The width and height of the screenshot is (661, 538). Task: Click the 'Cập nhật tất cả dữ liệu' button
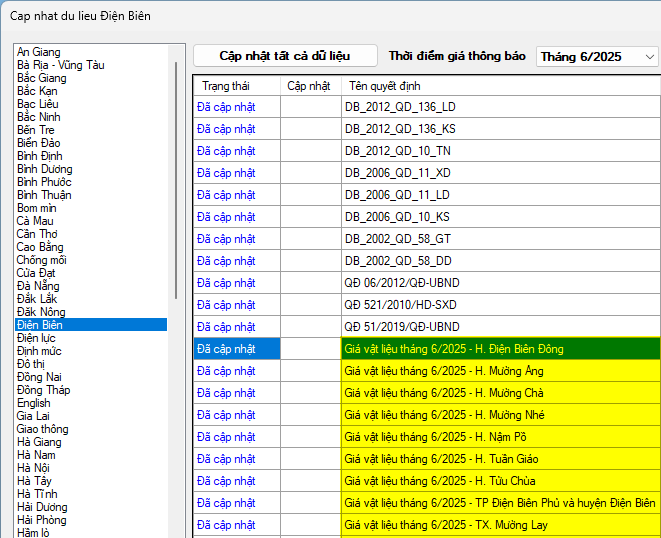click(x=285, y=56)
